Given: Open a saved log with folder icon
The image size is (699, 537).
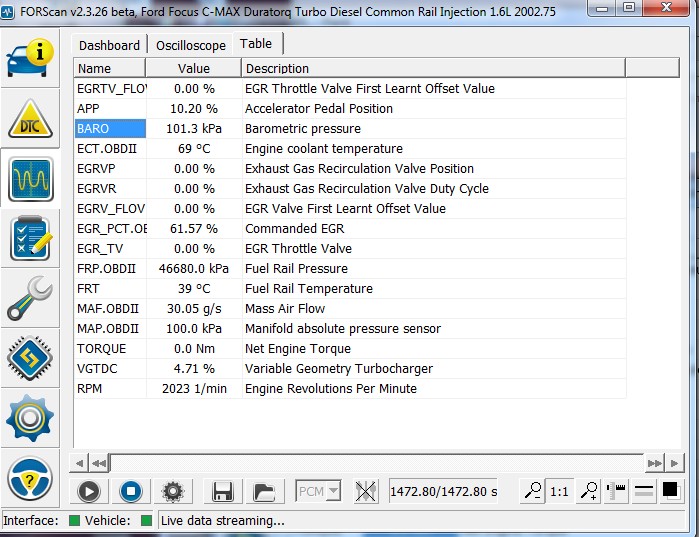Looking at the screenshot, I should pyautogui.click(x=263, y=491).
